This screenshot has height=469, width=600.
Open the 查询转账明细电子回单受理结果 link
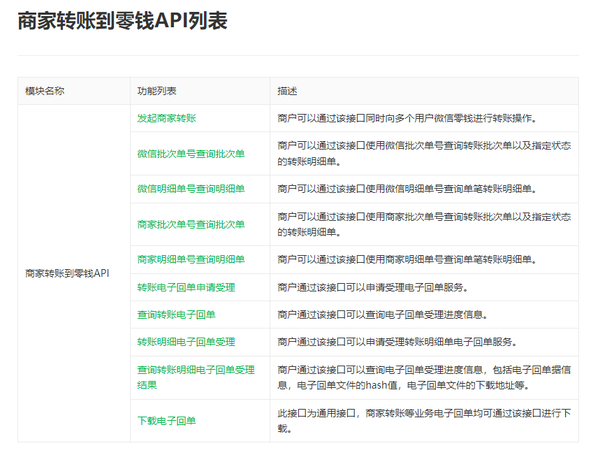pos(196,378)
